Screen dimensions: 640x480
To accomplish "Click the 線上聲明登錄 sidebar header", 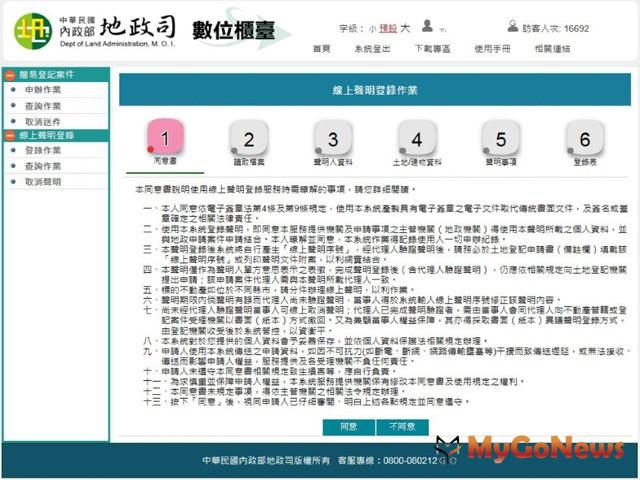I will tap(56, 136).
